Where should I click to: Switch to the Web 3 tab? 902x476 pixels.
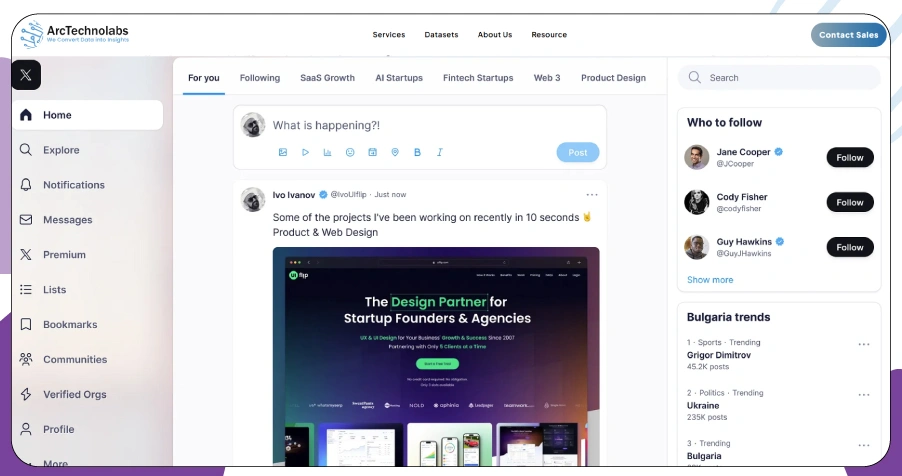547,78
